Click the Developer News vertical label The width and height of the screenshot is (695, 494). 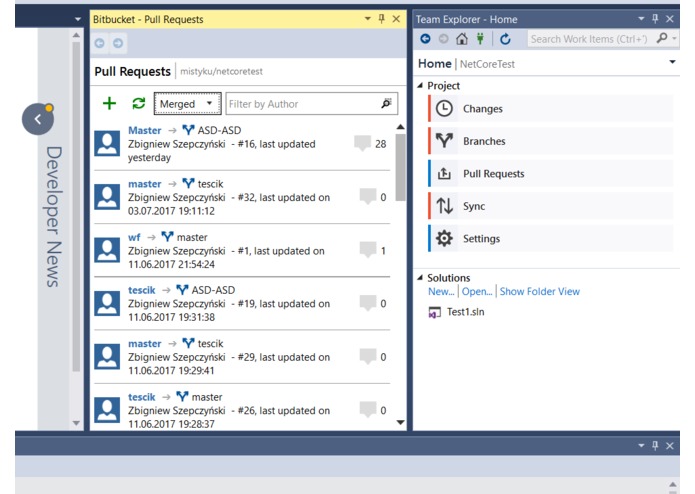point(53,217)
